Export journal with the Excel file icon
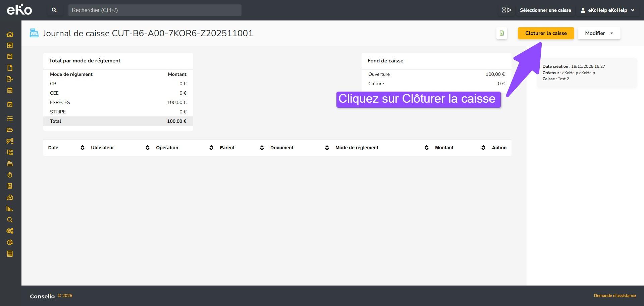Image resolution: width=644 pixels, height=306 pixels. coord(501,33)
